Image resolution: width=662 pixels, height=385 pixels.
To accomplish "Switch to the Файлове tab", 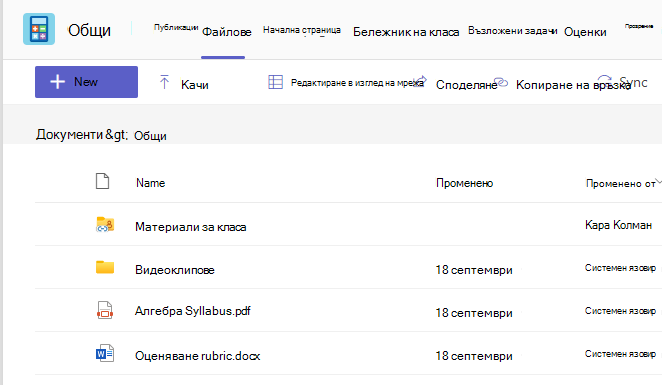I will [227, 32].
